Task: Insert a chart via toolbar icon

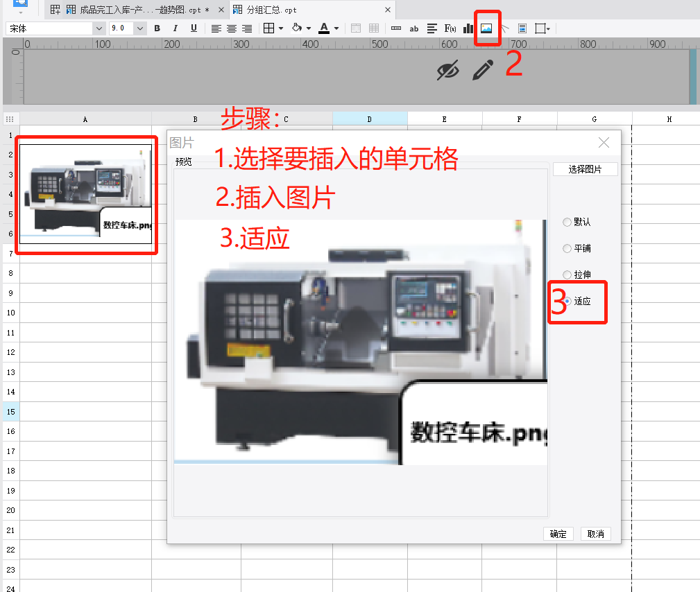Action: click(468, 28)
